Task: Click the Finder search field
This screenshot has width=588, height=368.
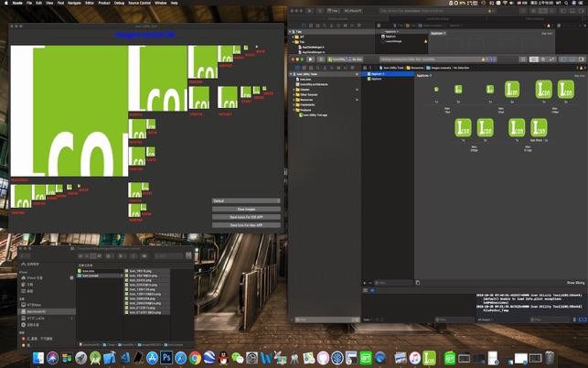Action: [169, 256]
